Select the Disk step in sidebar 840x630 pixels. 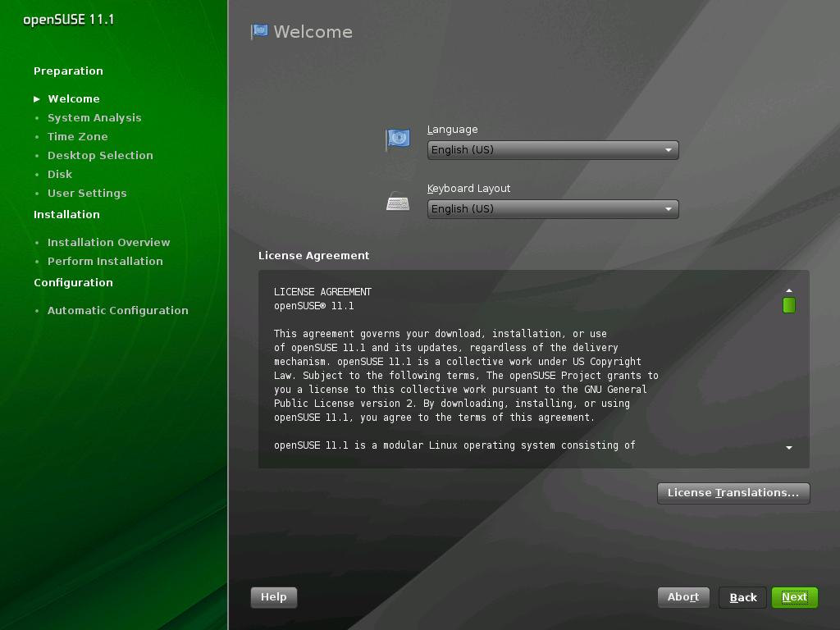coord(59,174)
